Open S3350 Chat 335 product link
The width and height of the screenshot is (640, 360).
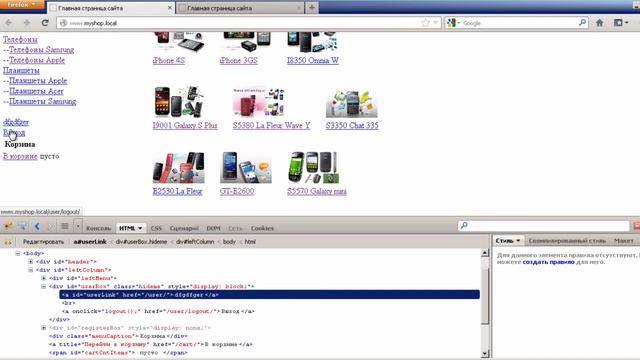pos(352,126)
